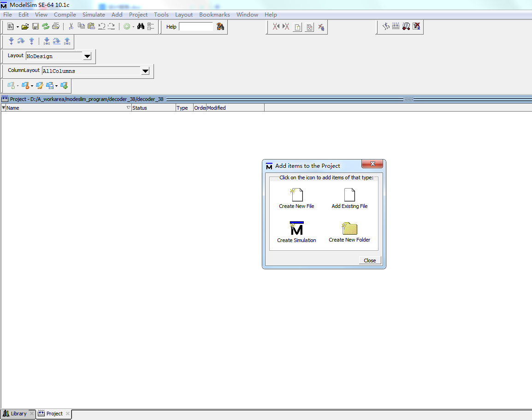Click the red X document toolbar icon
The height and width of the screenshot is (420, 532).
click(416, 26)
